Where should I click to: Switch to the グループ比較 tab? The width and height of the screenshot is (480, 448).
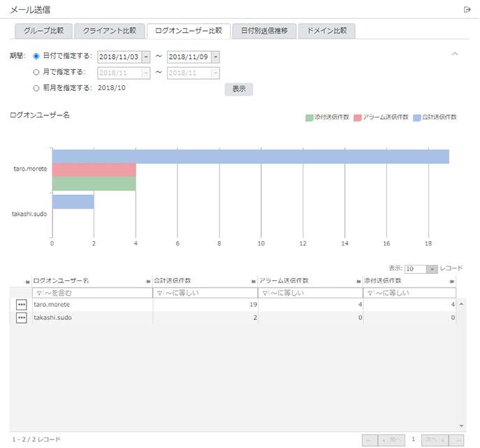(x=43, y=31)
